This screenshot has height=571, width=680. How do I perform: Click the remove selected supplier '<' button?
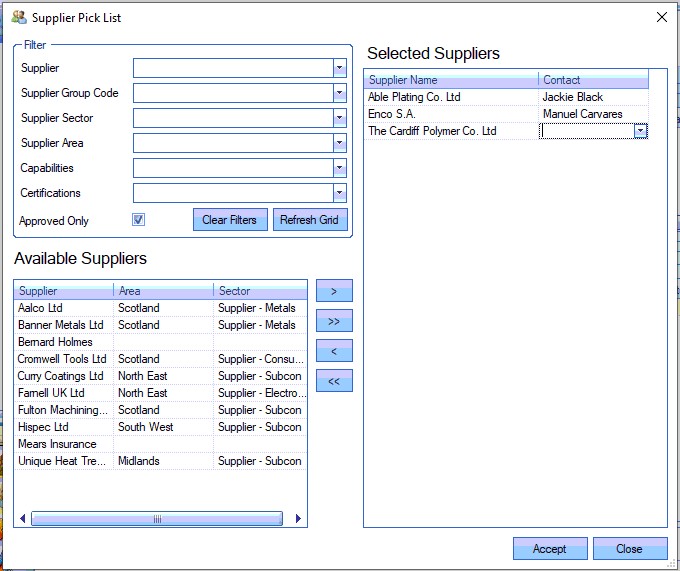coord(334,351)
